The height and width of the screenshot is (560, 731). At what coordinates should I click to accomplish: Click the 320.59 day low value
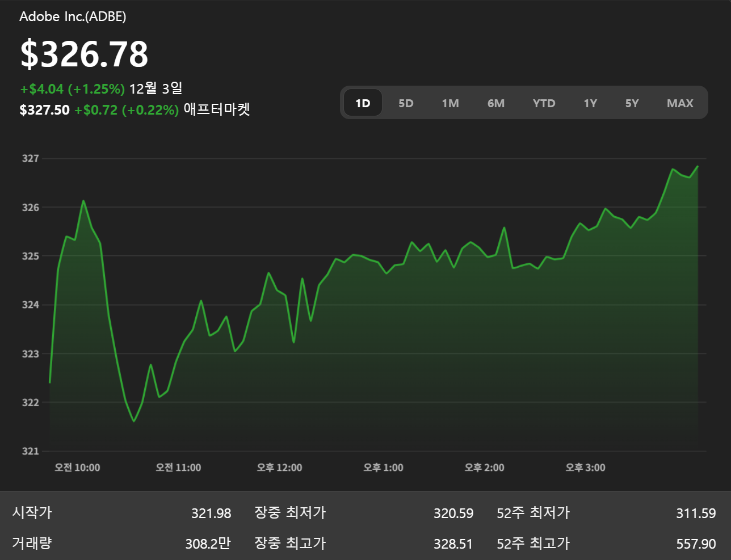pyautogui.click(x=453, y=513)
